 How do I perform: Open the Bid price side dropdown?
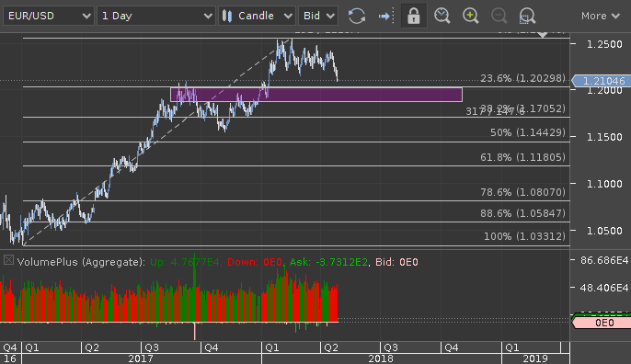[318, 16]
